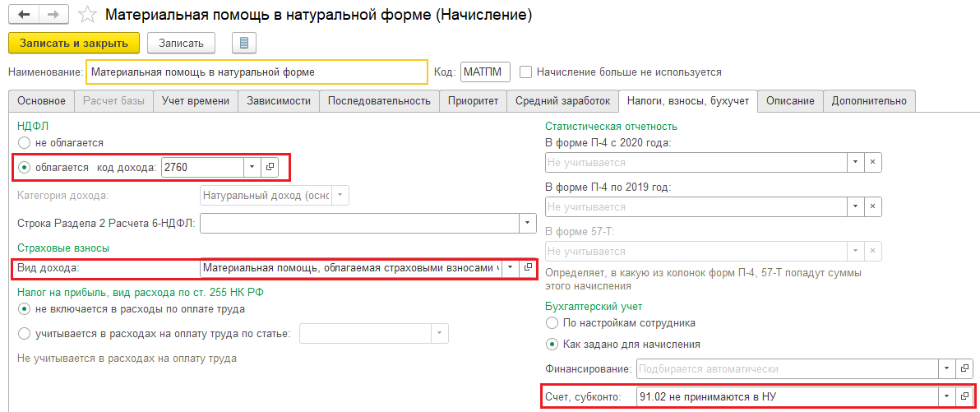The width and height of the screenshot is (980, 412).
Task: Expand Строка Раздела 2 Расчета 6-НДФЛ dropdown
Action: 525,223
